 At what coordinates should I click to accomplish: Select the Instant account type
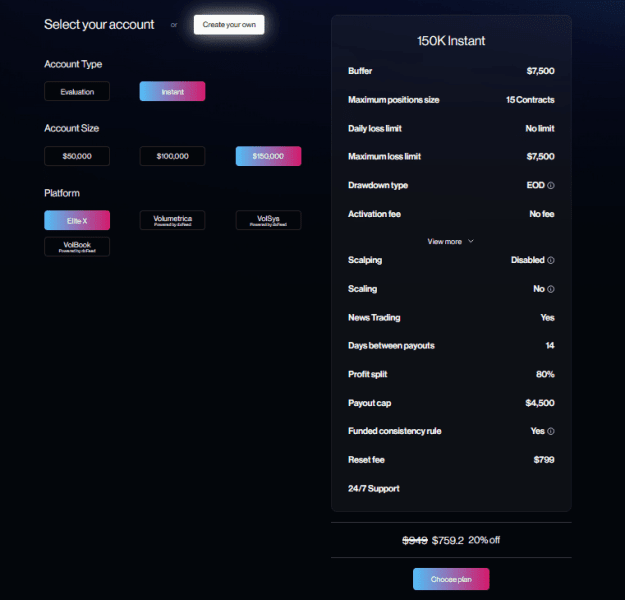click(172, 91)
